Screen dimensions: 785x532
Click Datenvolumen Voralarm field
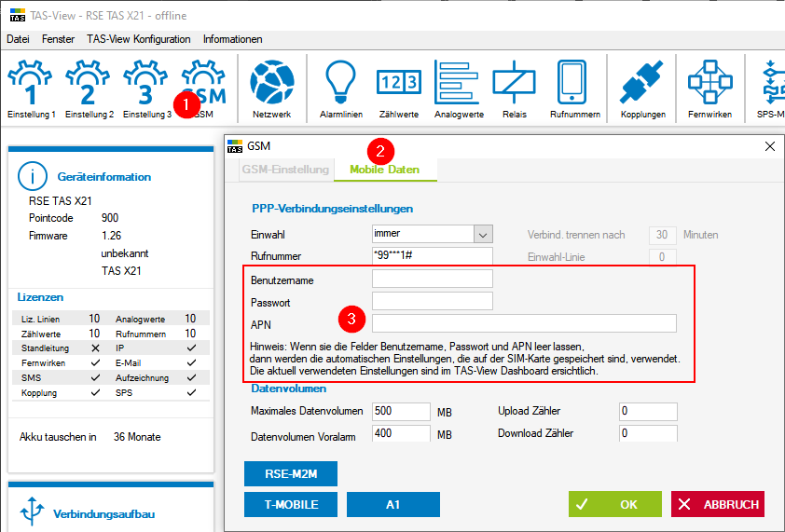pos(401,433)
